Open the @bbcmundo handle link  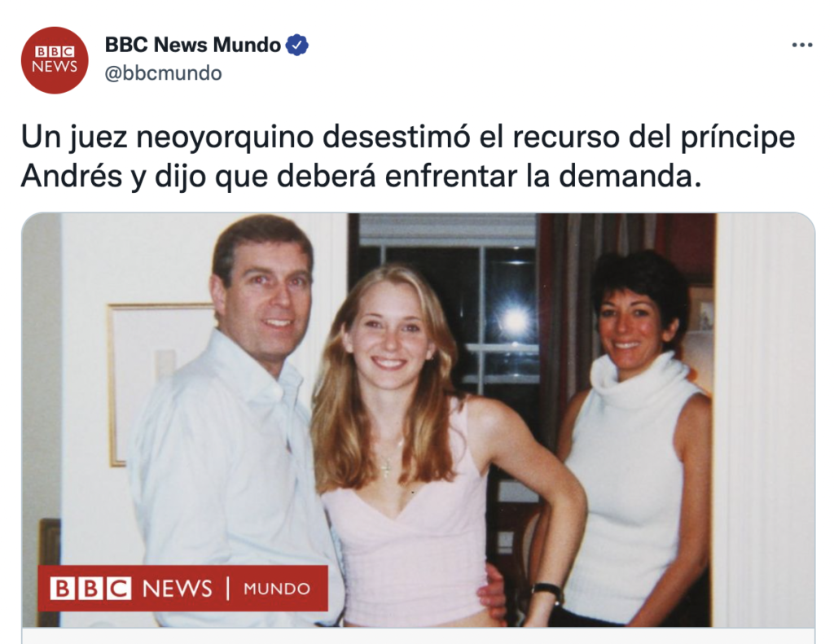pyautogui.click(x=163, y=72)
